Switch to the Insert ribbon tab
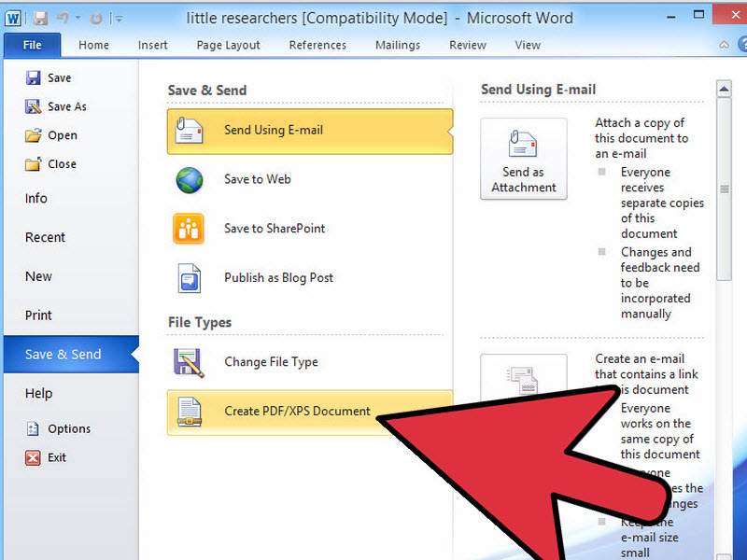This screenshot has height=560, width=747. [x=152, y=45]
